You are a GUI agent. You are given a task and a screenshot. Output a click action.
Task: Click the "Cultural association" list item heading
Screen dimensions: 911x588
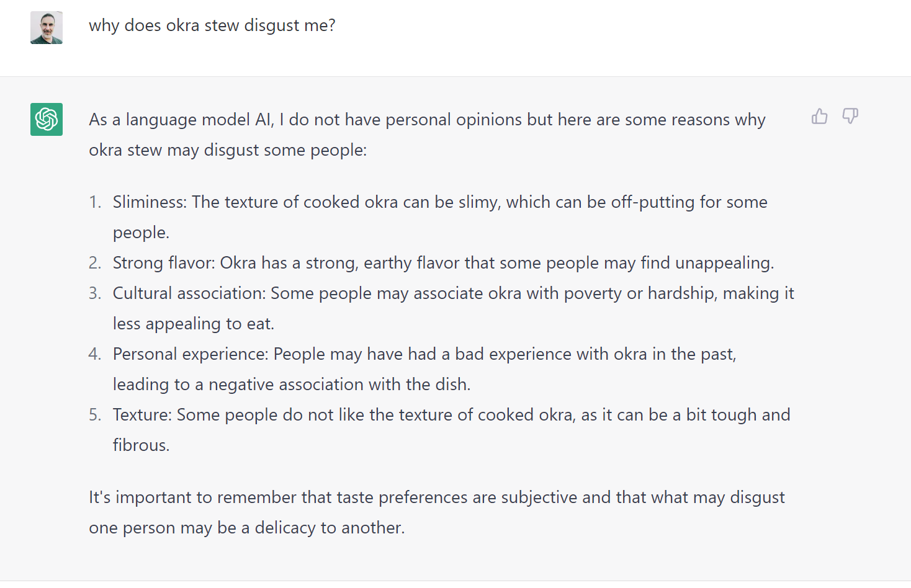(x=189, y=293)
